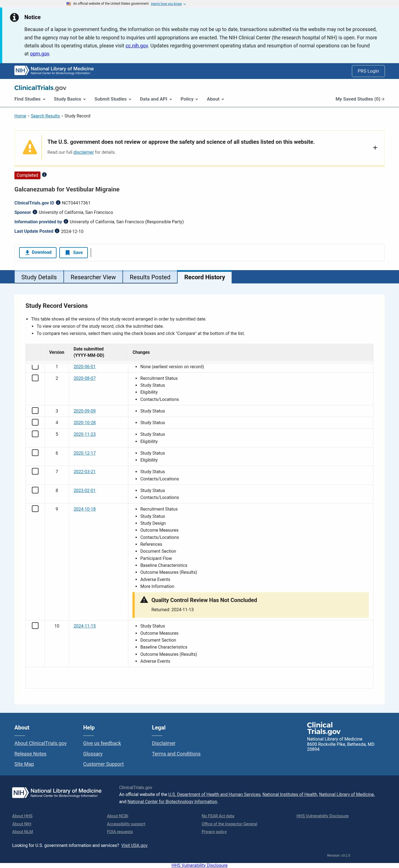
Task: Select checkbox for version 8
Action: coord(35,490)
